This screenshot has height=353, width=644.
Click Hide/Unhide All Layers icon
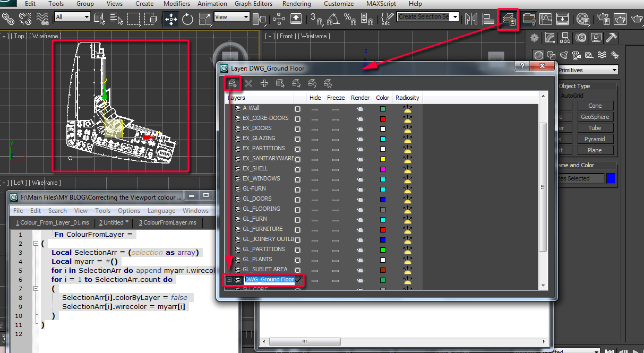[x=312, y=83]
